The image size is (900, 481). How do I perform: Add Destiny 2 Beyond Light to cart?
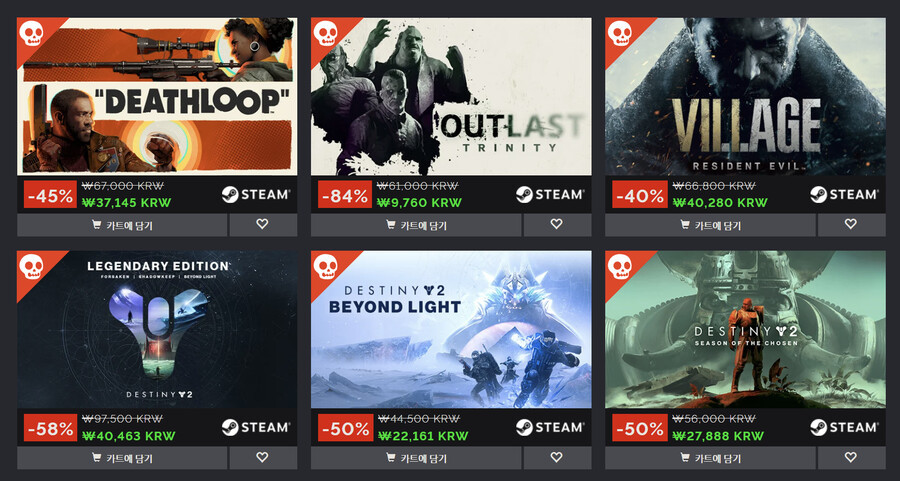(x=416, y=458)
